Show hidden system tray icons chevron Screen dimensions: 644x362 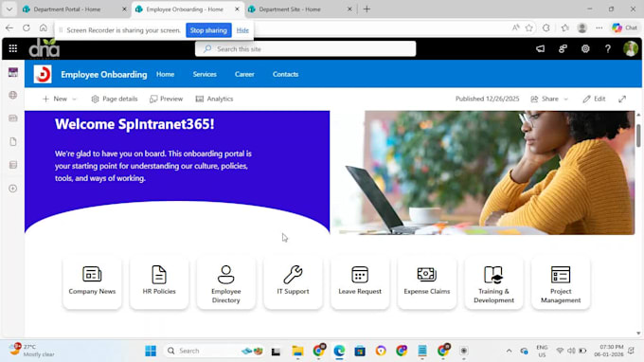[x=509, y=351]
